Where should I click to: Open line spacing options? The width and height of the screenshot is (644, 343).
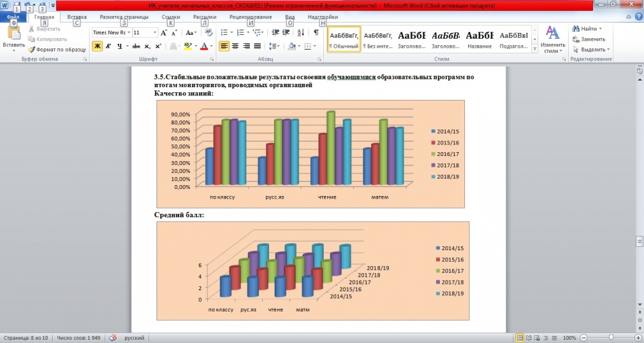point(274,46)
